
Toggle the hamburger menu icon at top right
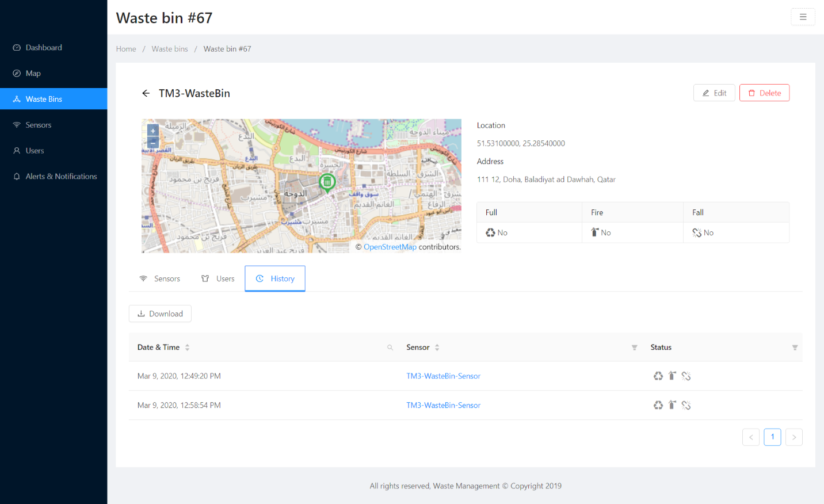[803, 17]
